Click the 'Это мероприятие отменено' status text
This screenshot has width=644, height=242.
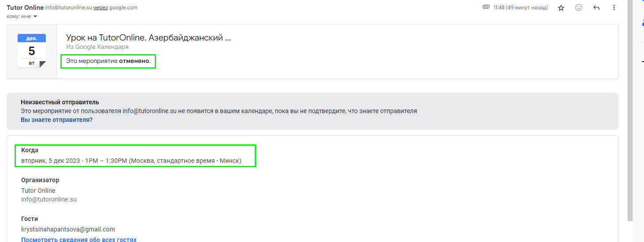108,61
